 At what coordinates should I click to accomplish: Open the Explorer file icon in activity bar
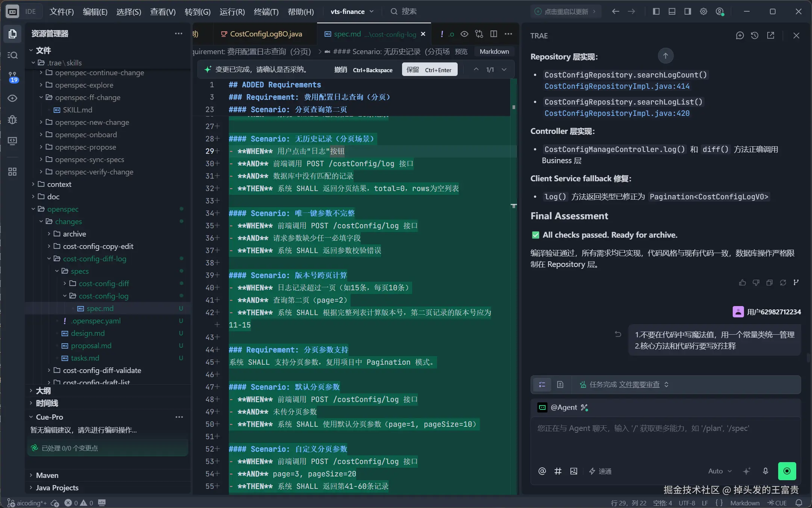point(12,34)
